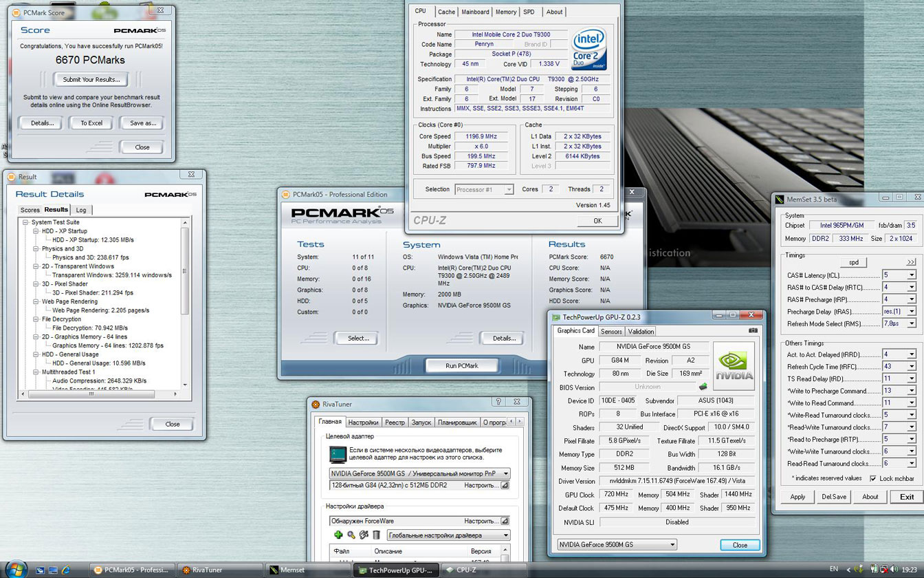Viewport: 924px width, 578px height.
Task: Click Del.Save button in MemSet
Action: point(835,497)
